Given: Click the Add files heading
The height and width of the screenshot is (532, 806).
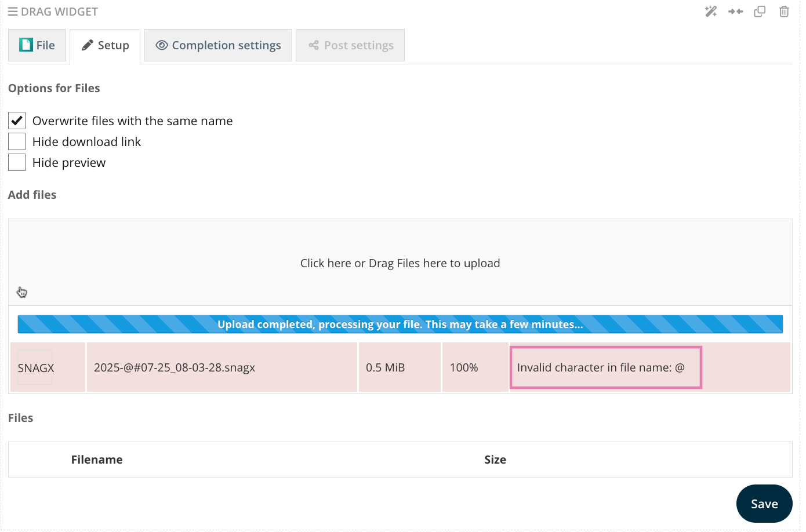Looking at the screenshot, I should (32, 195).
